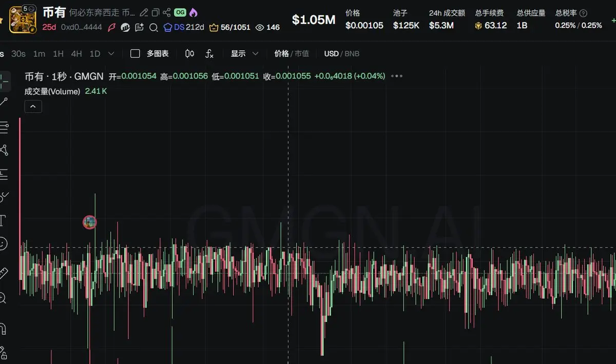Set chart currency to USD
The width and height of the screenshot is (616, 364).
tap(332, 53)
